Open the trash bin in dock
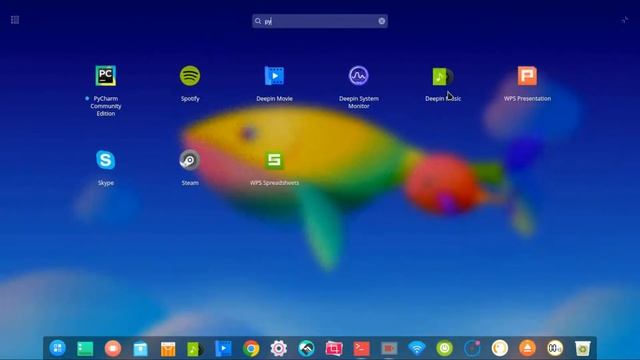The height and width of the screenshot is (360, 640). point(582,349)
